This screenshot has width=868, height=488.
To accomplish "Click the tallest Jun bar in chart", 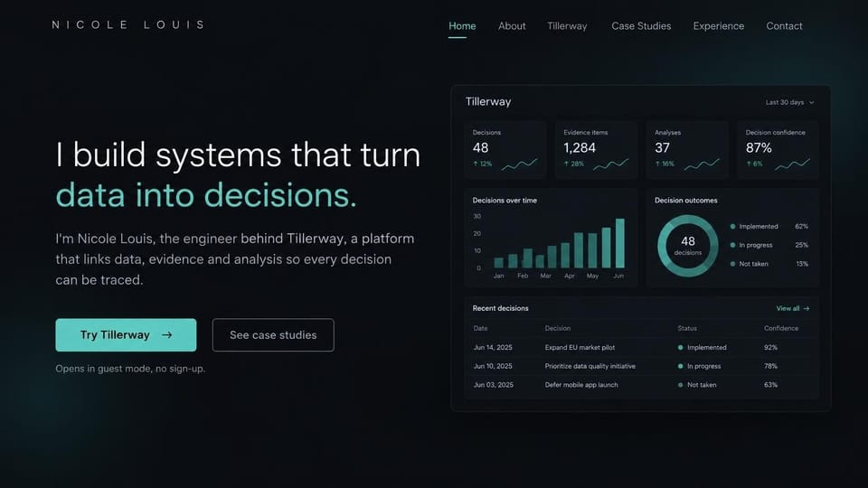I will pos(620,243).
